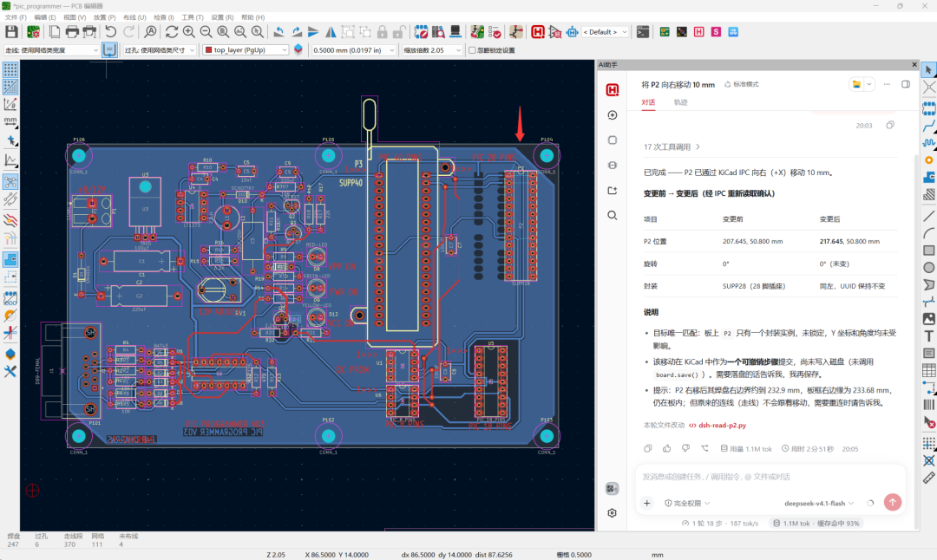The height and width of the screenshot is (560, 937).
Task: Undo the last edit
Action: [x=110, y=32]
